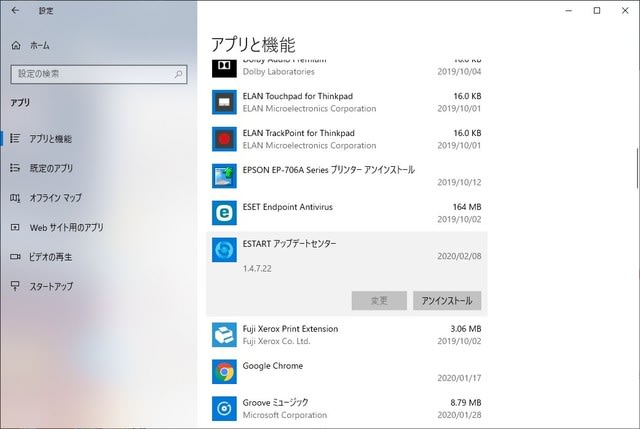Click ELAN TrackPoint for Thinkpad icon
This screenshot has width=640, height=429.
224,139
